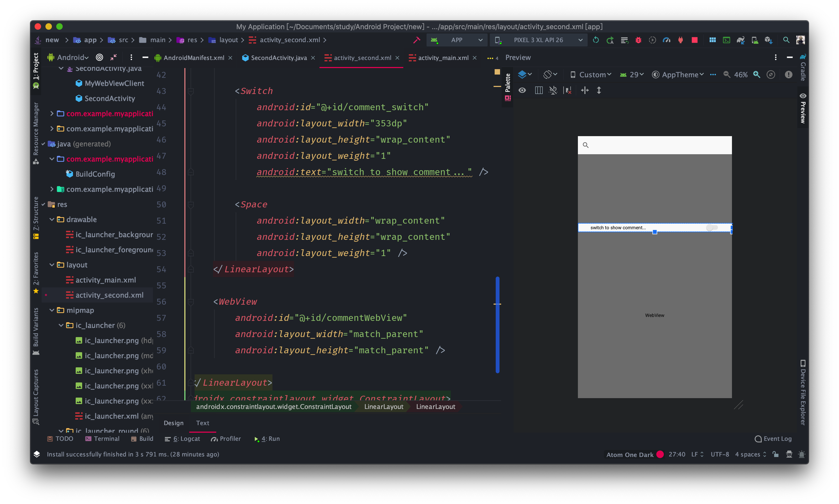Open the AVD Manager icon
Screen dimensions: 839x504
(755, 40)
